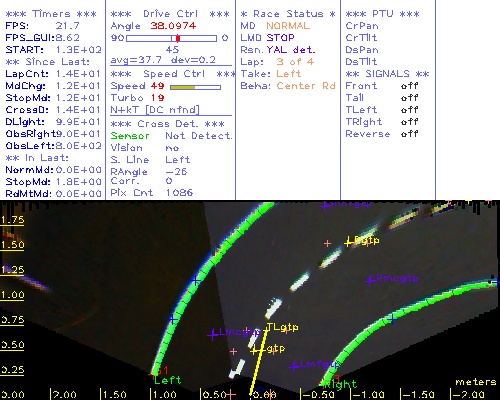Select the Race Status panel header
The image size is (500, 400).
tap(288, 14)
